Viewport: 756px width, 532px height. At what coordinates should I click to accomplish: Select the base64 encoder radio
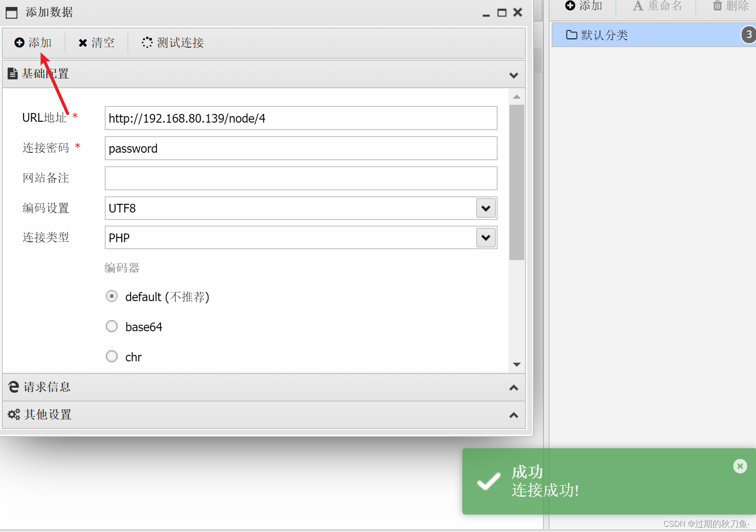pos(112,326)
